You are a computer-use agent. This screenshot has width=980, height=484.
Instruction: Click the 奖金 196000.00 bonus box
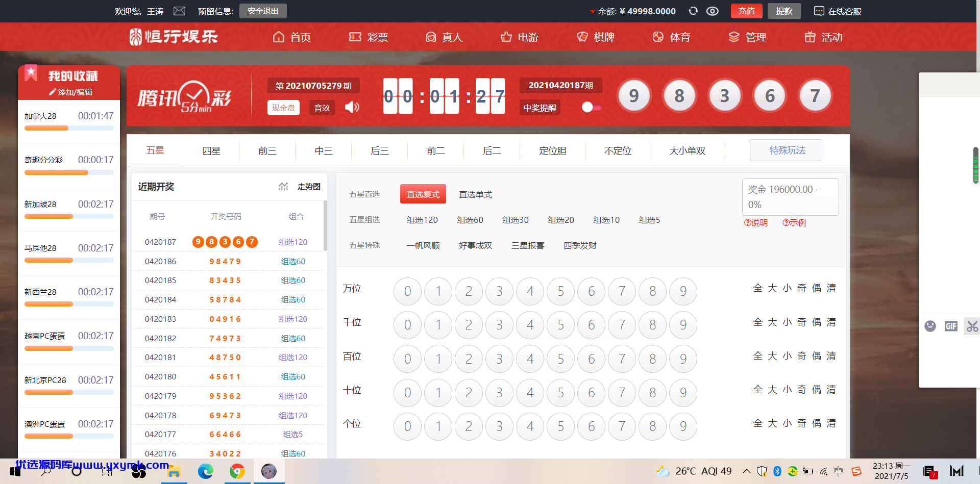coord(790,197)
